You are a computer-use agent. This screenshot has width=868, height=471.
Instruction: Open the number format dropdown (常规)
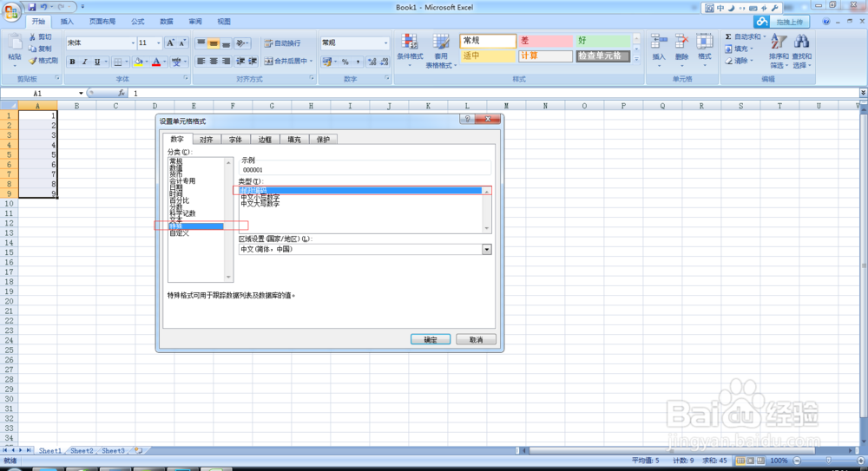point(386,43)
